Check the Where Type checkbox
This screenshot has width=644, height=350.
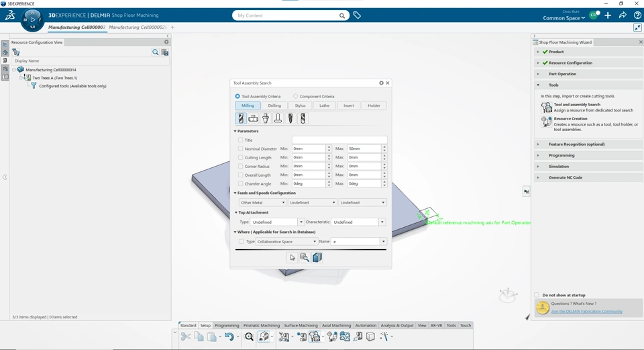pos(241,241)
